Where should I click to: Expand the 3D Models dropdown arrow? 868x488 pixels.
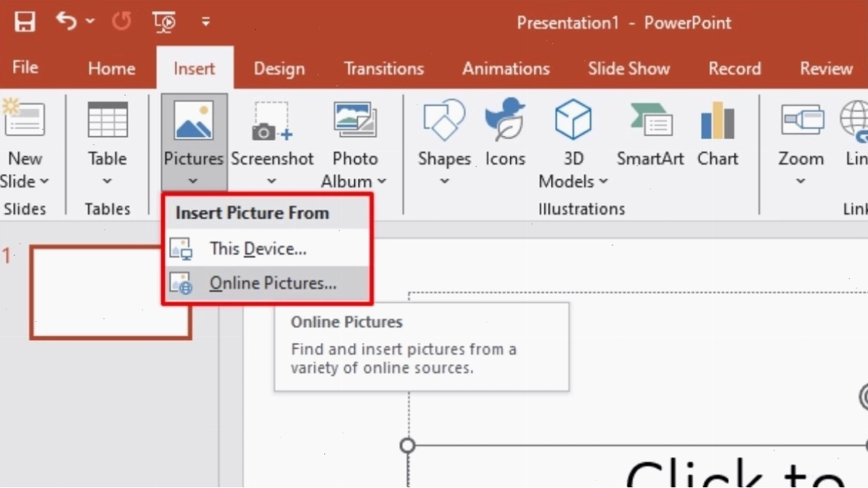pos(603,181)
